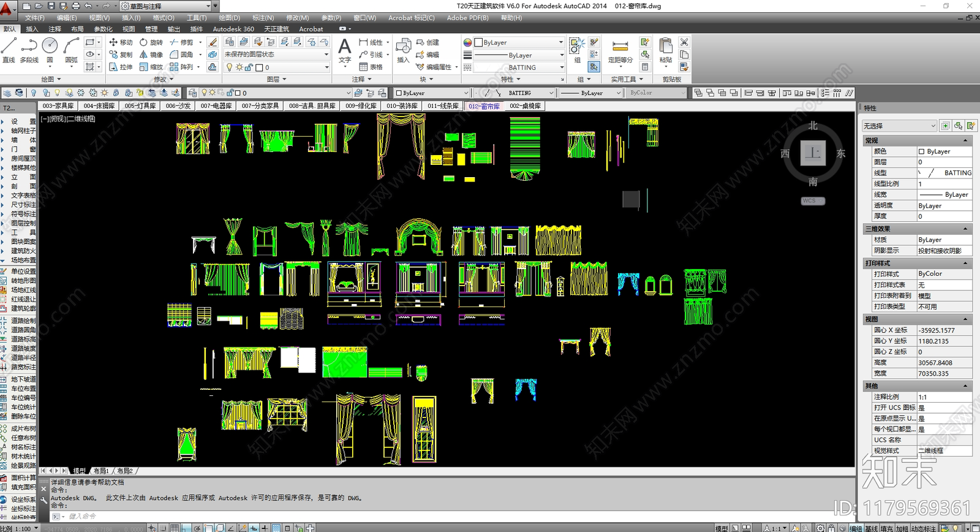Click the Open file folder icon
Screen dimensions: 980x532
(x=39, y=6)
